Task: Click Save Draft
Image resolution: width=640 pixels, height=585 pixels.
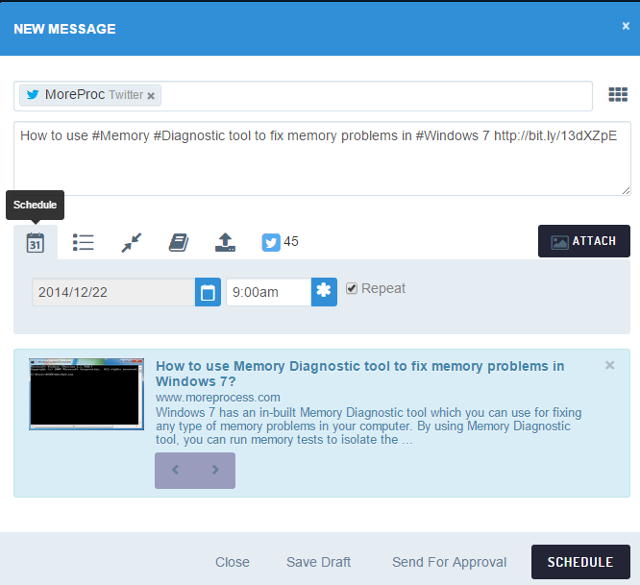Action: [318, 562]
